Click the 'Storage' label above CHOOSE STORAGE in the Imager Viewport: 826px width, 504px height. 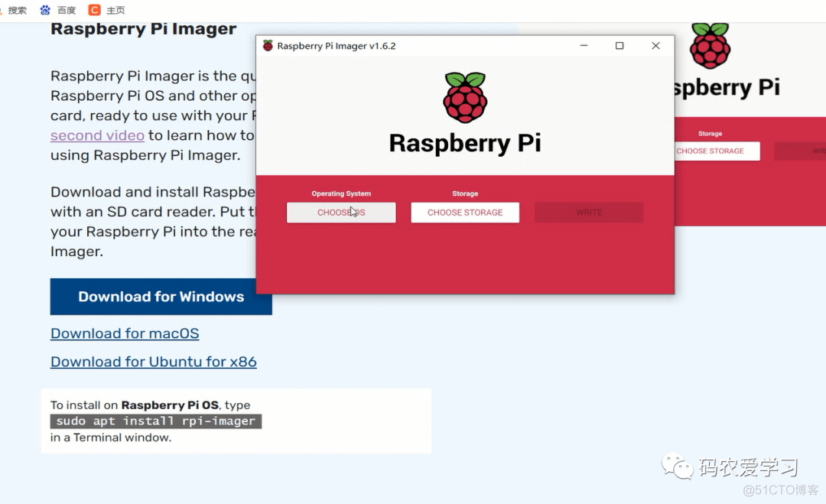465,193
